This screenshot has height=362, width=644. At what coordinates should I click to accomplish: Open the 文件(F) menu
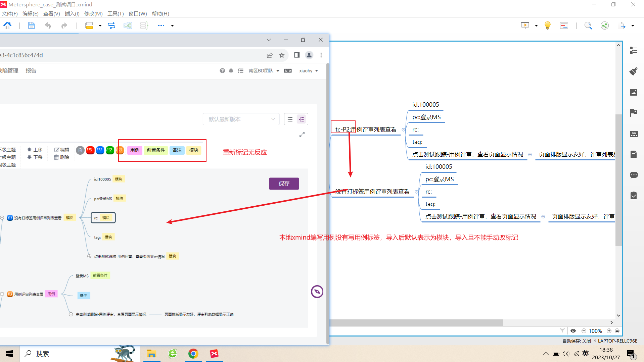tap(9, 13)
